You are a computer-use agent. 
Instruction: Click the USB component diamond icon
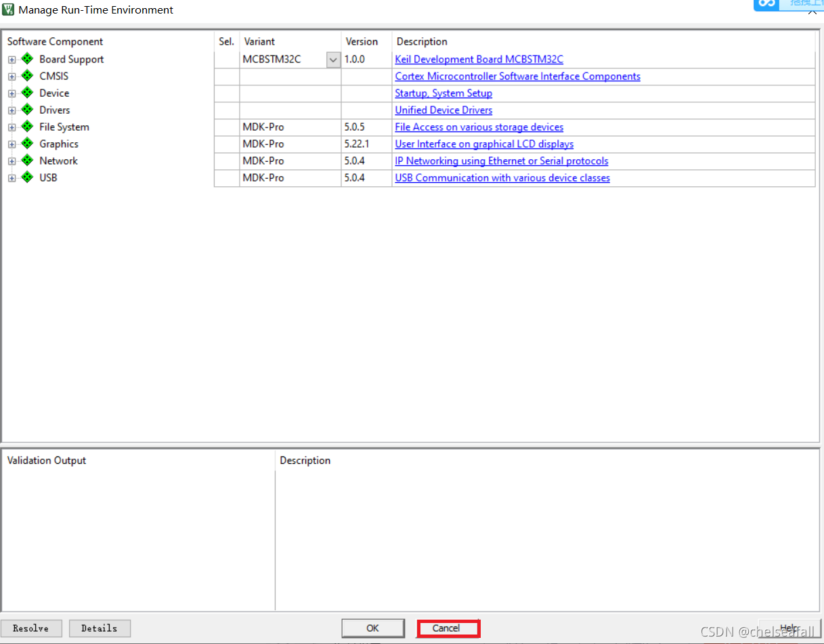tap(27, 177)
